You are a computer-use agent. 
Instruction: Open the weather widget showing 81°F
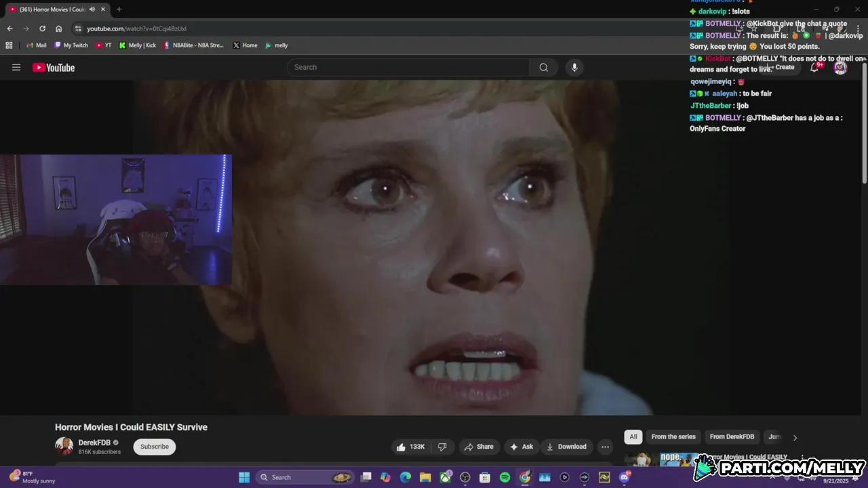point(32,477)
